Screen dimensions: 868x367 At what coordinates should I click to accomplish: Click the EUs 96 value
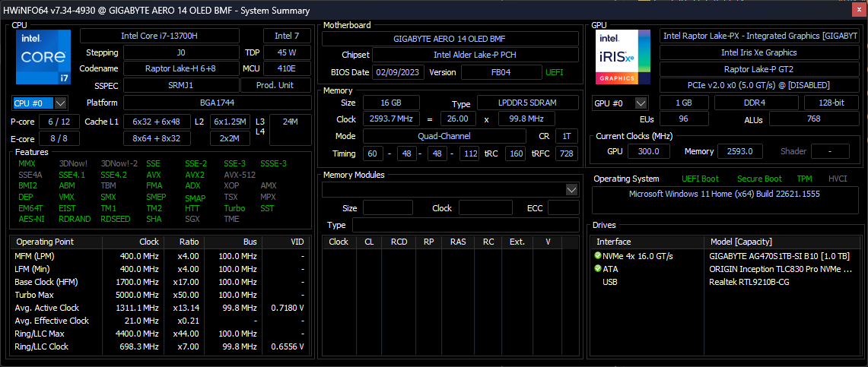[684, 119]
